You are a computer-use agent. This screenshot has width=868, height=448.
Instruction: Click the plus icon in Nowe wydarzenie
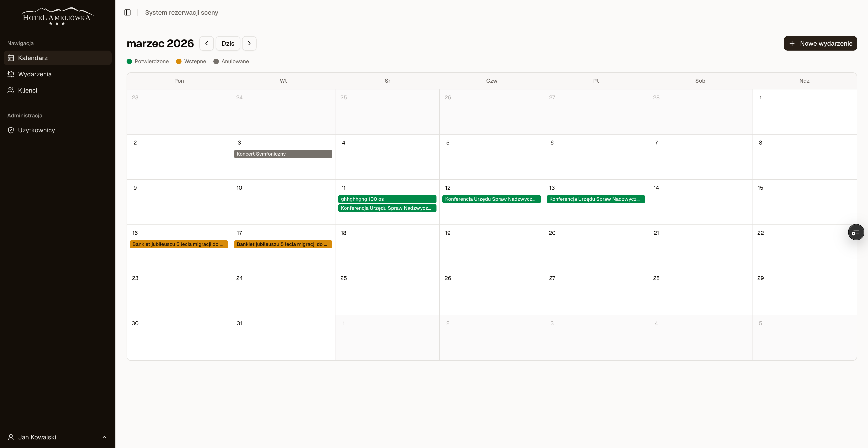(792, 43)
